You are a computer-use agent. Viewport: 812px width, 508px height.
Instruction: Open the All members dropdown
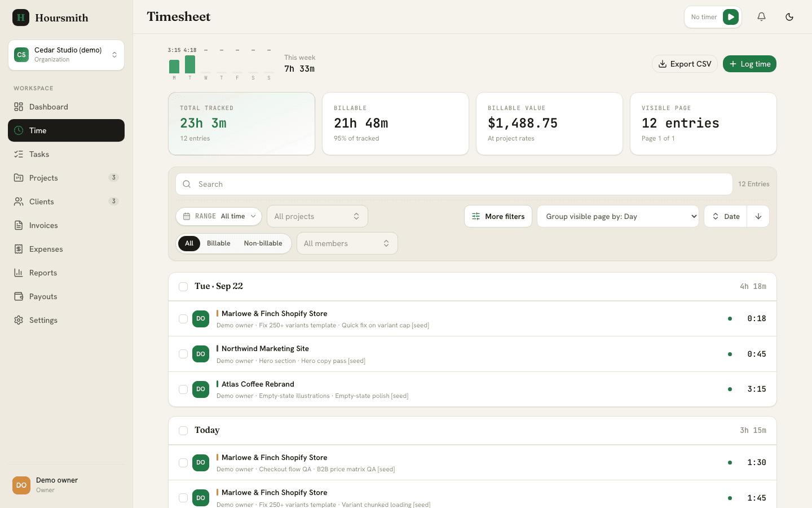pos(347,243)
